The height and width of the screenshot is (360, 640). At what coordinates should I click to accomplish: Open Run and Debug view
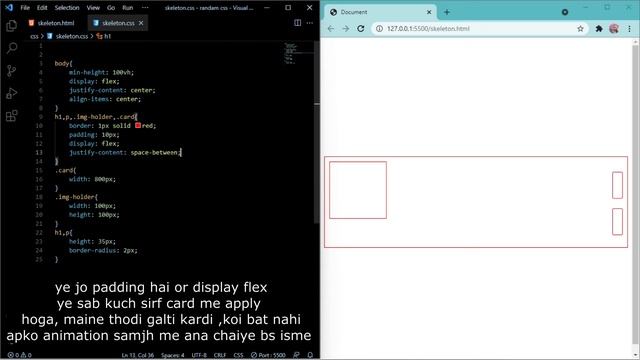pyautogui.click(x=11, y=93)
